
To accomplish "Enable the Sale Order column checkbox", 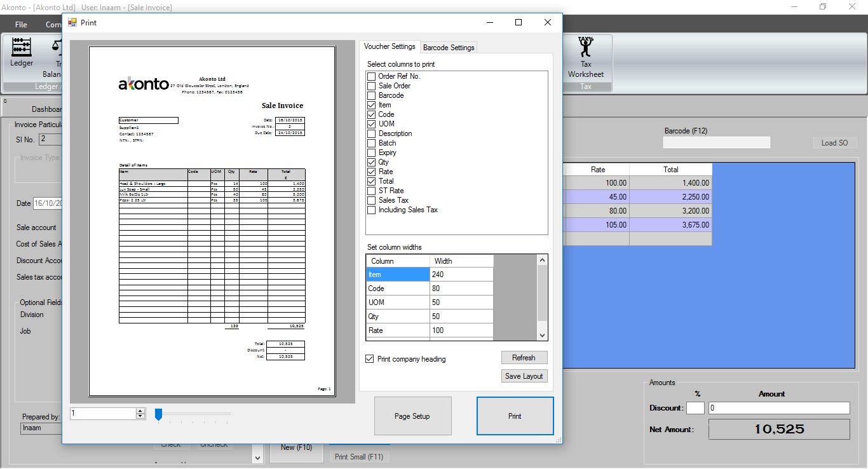I will pyautogui.click(x=371, y=86).
